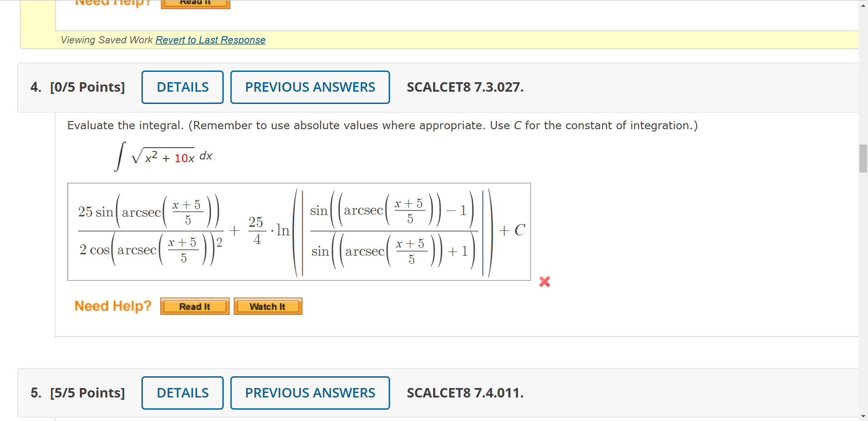Click the SCALCET8 7.3.027 problem label
The height and width of the screenshot is (421, 868).
(x=465, y=87)
